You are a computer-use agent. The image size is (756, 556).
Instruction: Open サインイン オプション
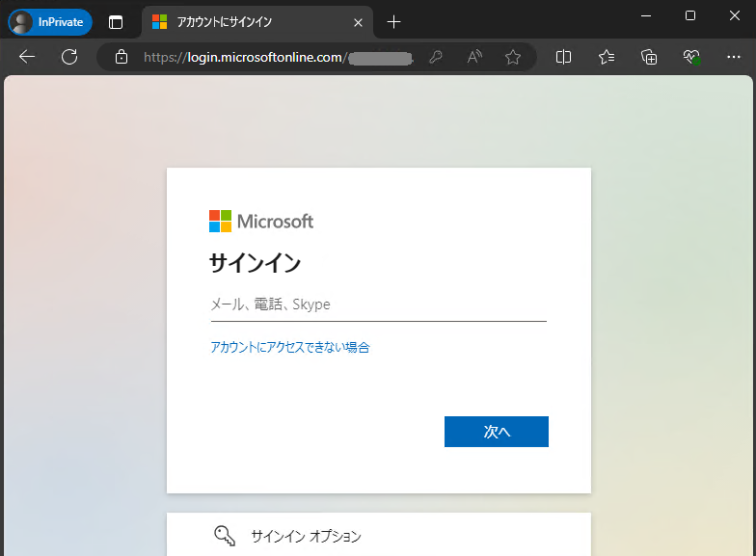click(378, 535)
